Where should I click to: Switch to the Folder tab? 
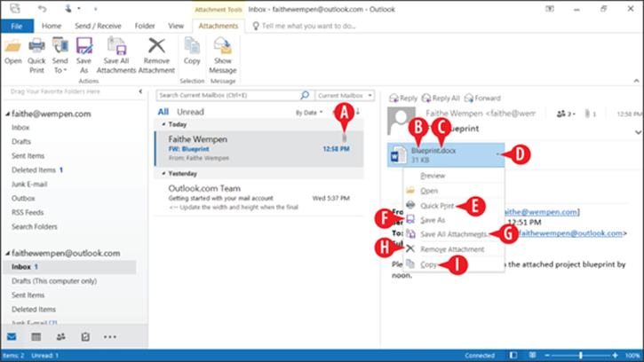[x=145, y=26]
